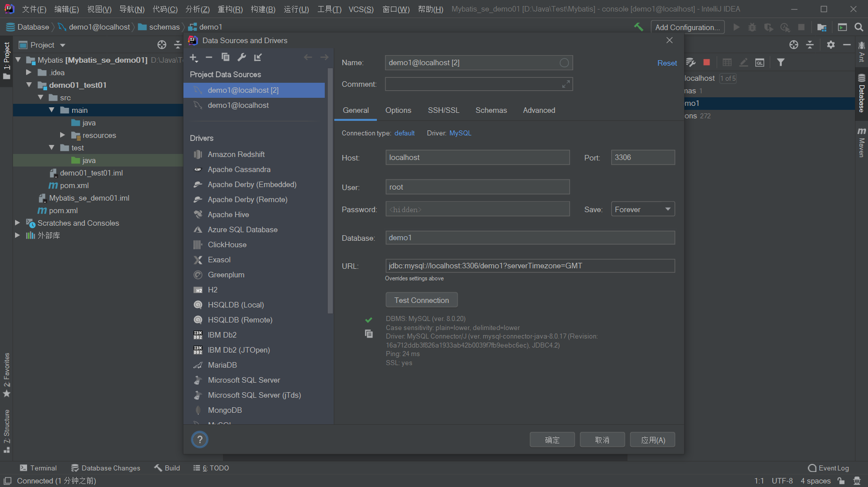The image size is (868, 487).
Task: Collapse the src folder
Action: [41, 98]
